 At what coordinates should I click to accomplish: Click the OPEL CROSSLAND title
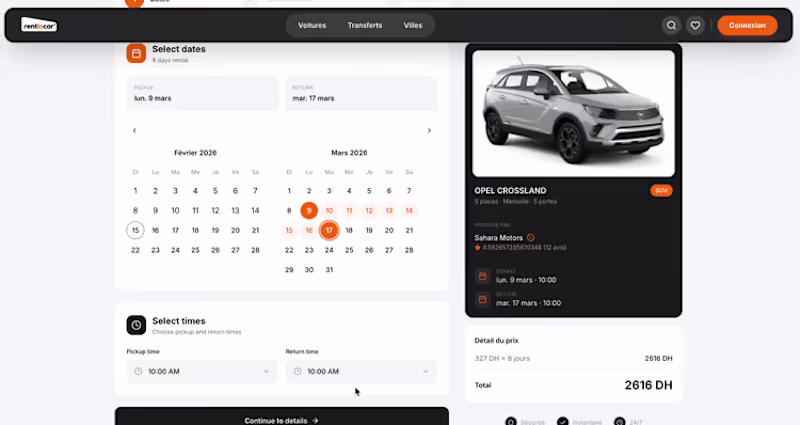510,190
